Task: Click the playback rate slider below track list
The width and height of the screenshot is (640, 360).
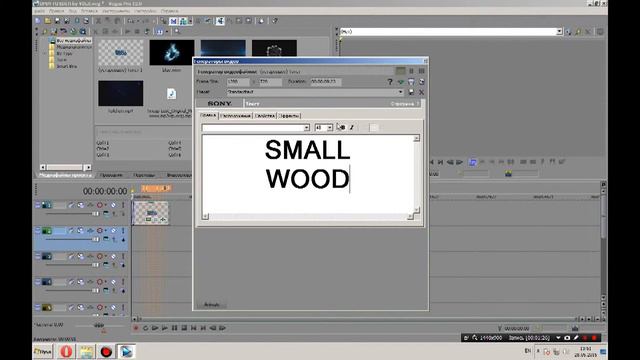Action: (99, 326)
